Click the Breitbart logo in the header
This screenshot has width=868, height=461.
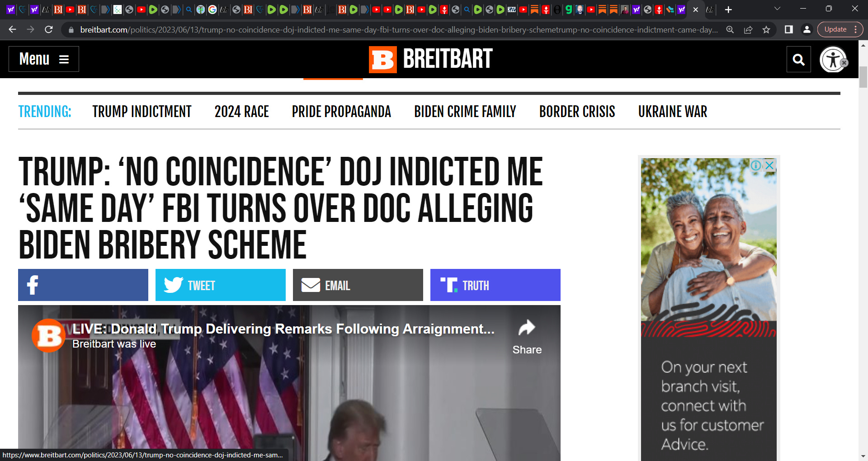[430, 59]
